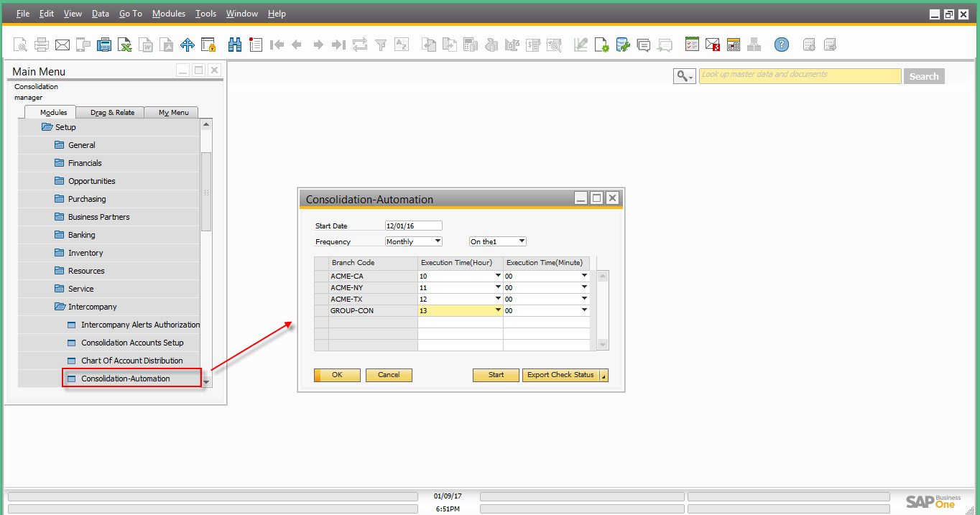Viewport: 980px width, 515px height.
Task: Open the Messages/Alerts envelope icon with red badge
Action: coord(712,45)
